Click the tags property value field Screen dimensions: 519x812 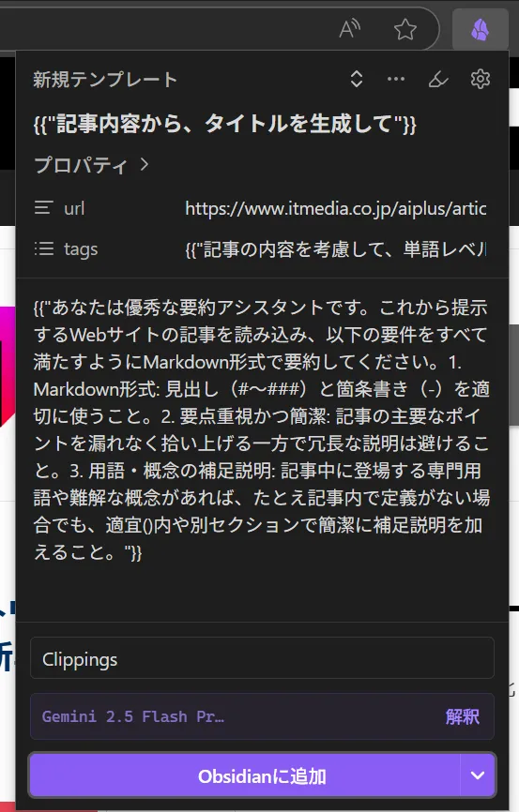[x=336, y=249]
